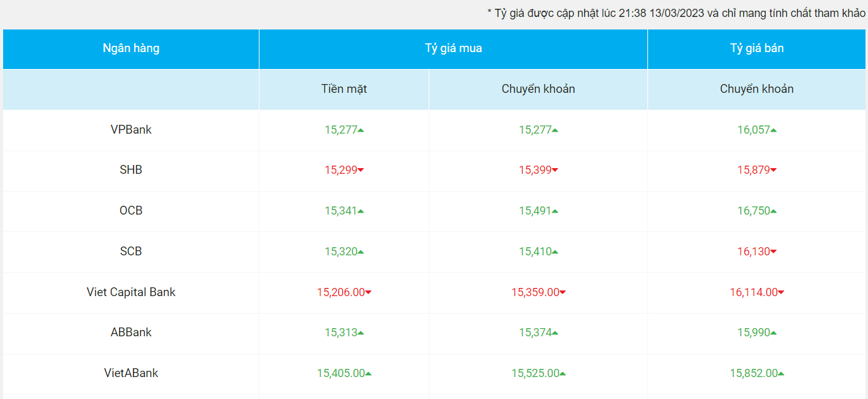Click Chuyển khoản sub-header under Tỷ giá bán

tap(757, 89)
